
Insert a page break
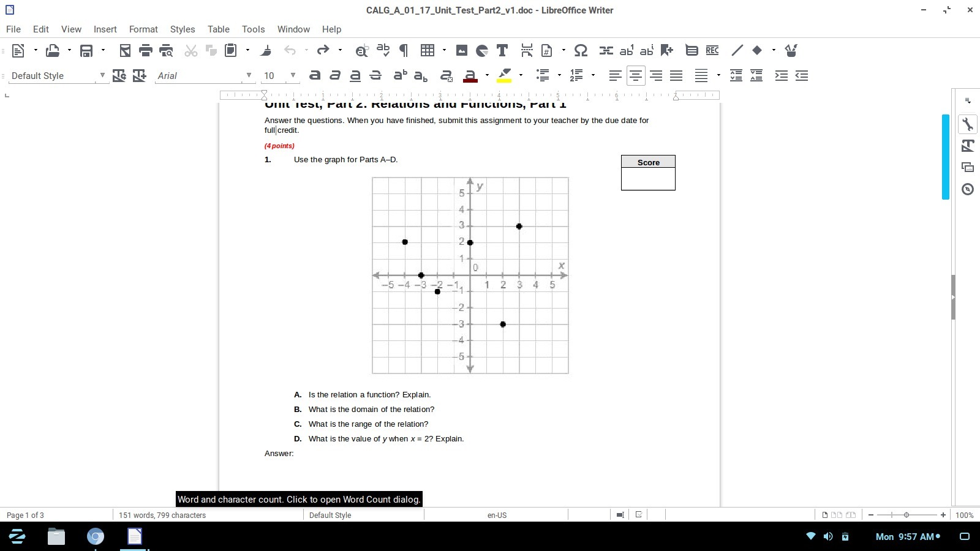526,51
